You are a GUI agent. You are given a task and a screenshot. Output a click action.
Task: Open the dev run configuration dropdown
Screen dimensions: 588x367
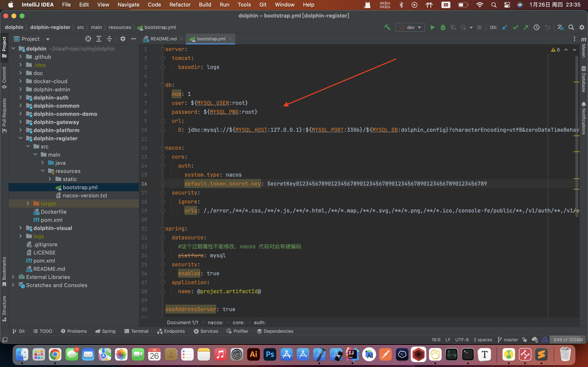pos(410,27)
